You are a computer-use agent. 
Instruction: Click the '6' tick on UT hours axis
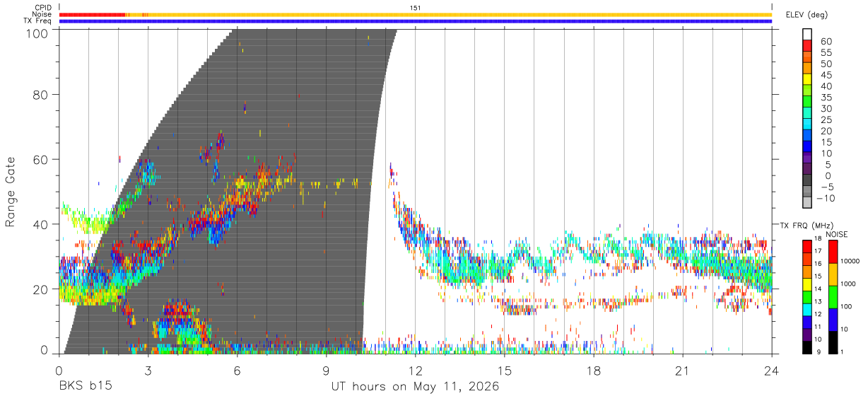pos(237,369)
